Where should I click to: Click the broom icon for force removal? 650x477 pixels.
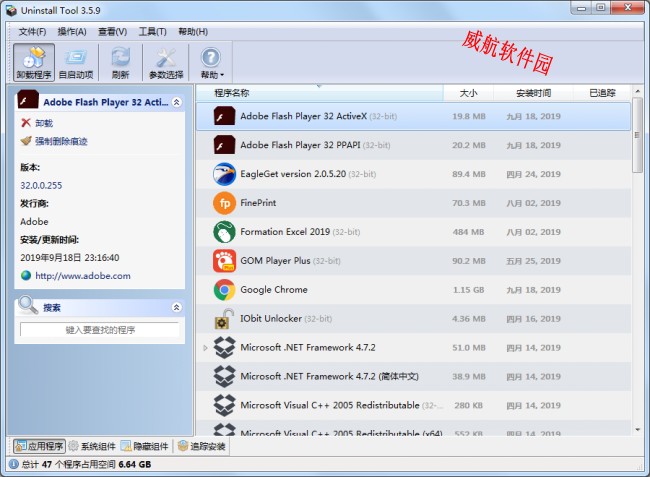(26, 141)
